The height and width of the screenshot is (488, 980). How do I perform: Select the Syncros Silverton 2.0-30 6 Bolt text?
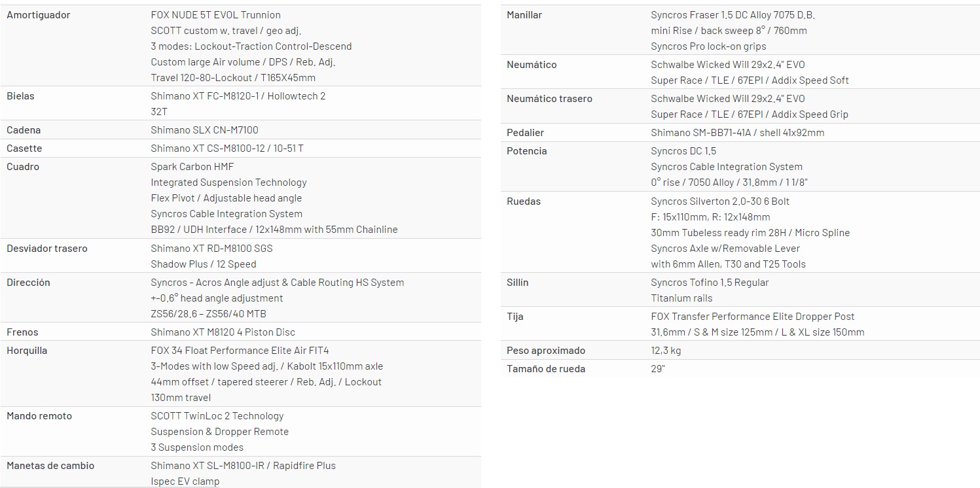pyautogui.click(x=720, y=201)
